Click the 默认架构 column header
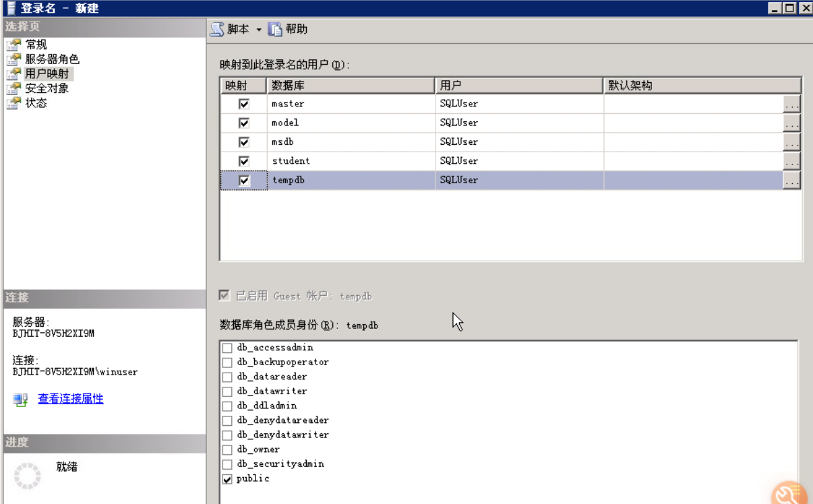The height and width of the screenshot is (504, 813). (x=702, y=86)
